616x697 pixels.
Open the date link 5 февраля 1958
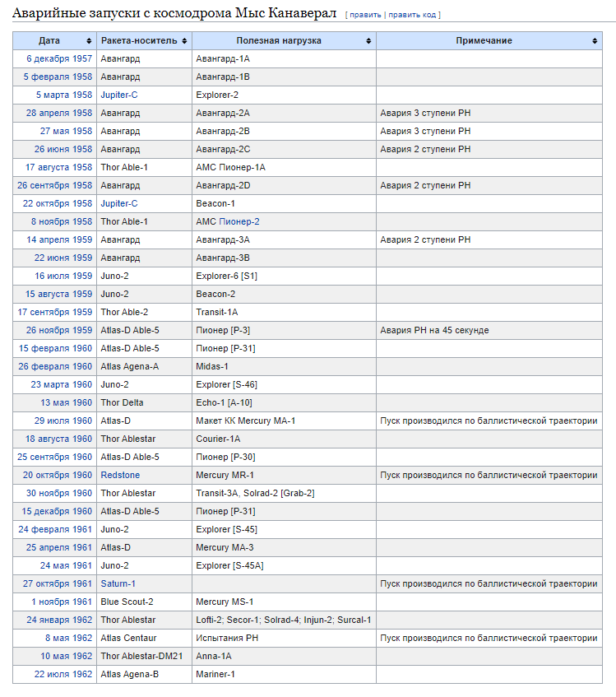[58, 77]
